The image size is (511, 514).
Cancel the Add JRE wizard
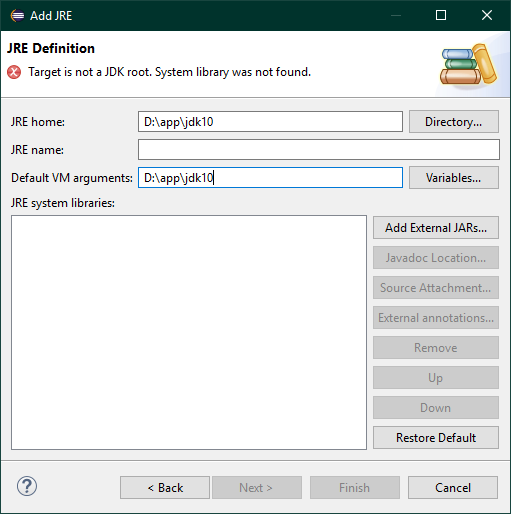[453, 488]
